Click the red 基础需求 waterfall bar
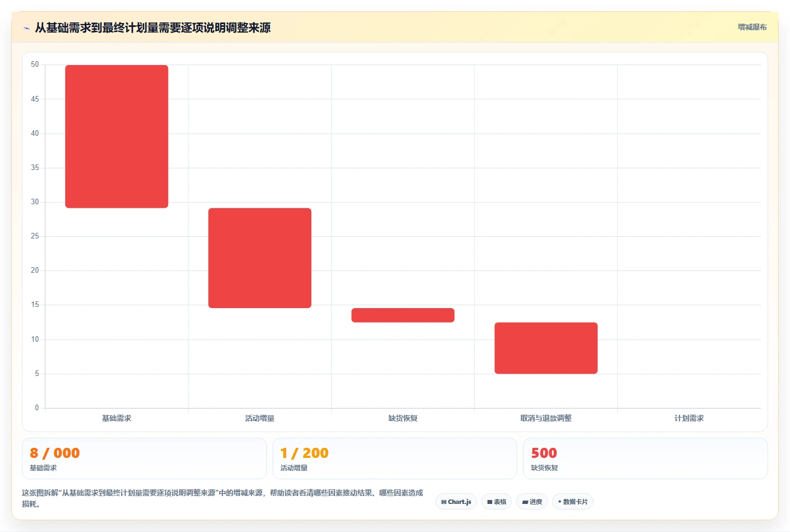 117,136
